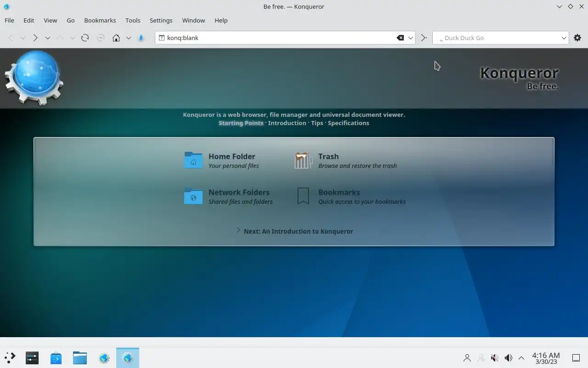Expand the location bar history dropdown
The height and width of the screenshot is (368, 588).
coord(411,38)
